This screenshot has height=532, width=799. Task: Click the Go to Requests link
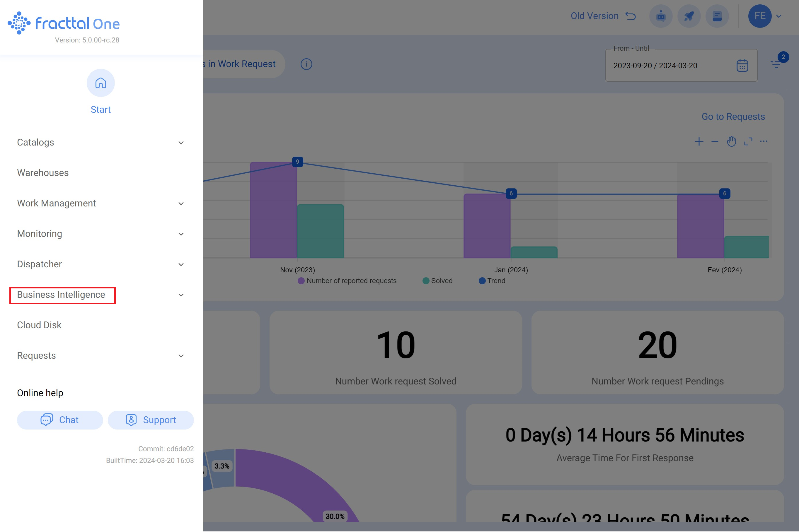click(x=733, y=116)
